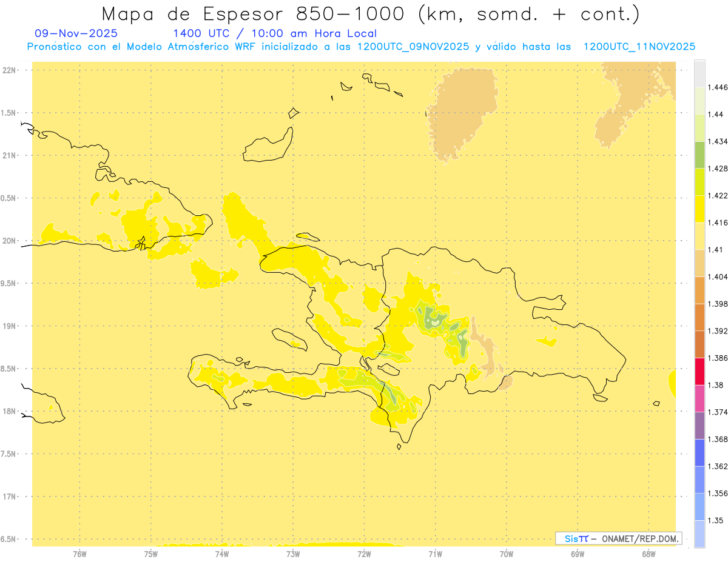Click the '9.5N' latitude label
Viewport: 728px width, 562px height.
(x=8, y=283)
